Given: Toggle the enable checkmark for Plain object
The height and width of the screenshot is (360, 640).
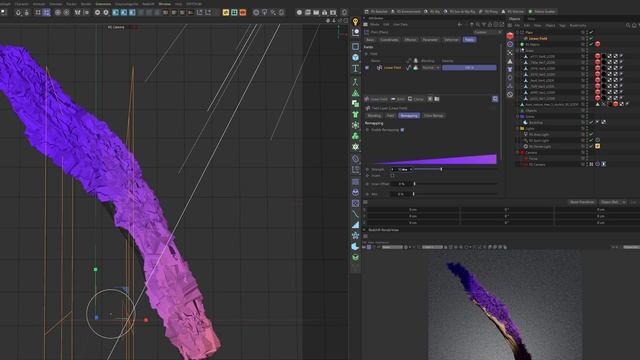Looking at the screenshot, I should (x=591, y=32).
